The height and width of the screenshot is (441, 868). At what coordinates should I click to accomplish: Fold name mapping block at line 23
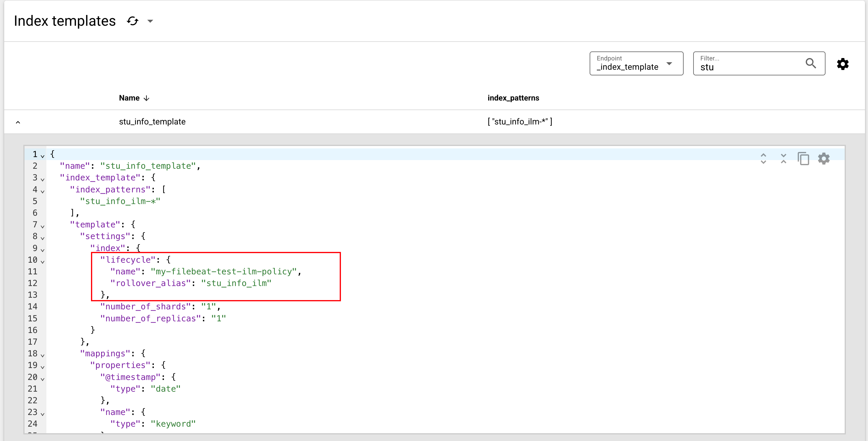point(43,414)
